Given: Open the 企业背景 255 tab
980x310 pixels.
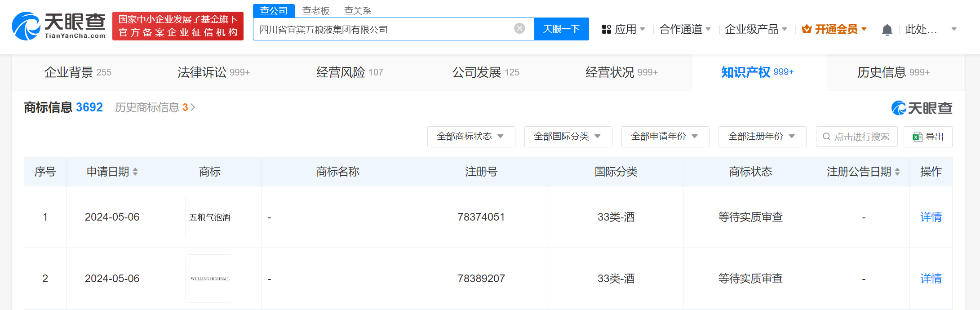Looking at the screenshot, I should coord(78,72).
